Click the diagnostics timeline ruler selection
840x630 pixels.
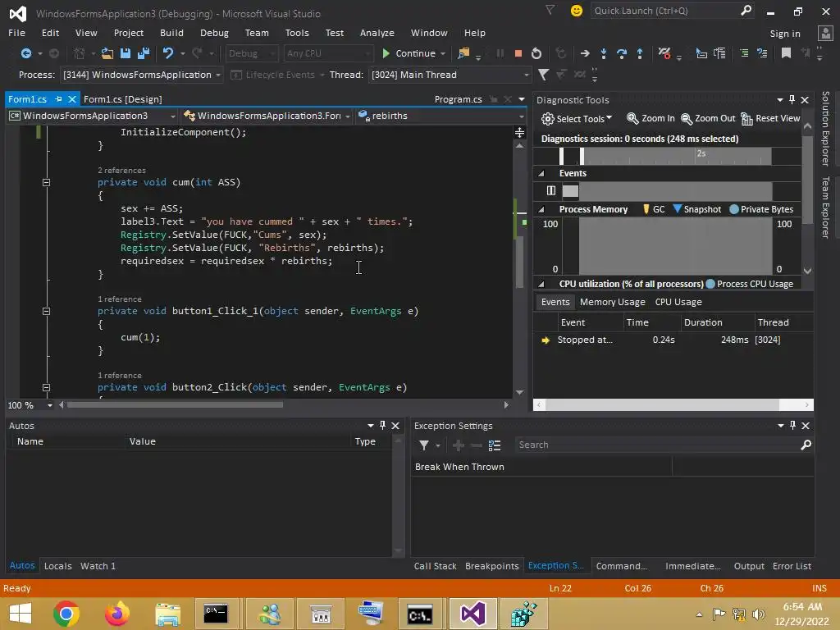(x=572, y=155)
